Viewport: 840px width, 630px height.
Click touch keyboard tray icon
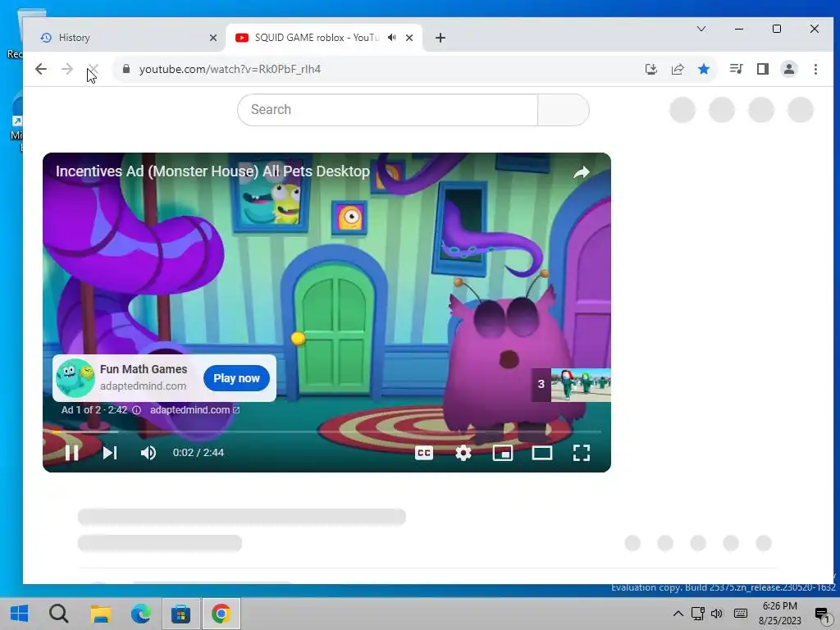point(741,614)
